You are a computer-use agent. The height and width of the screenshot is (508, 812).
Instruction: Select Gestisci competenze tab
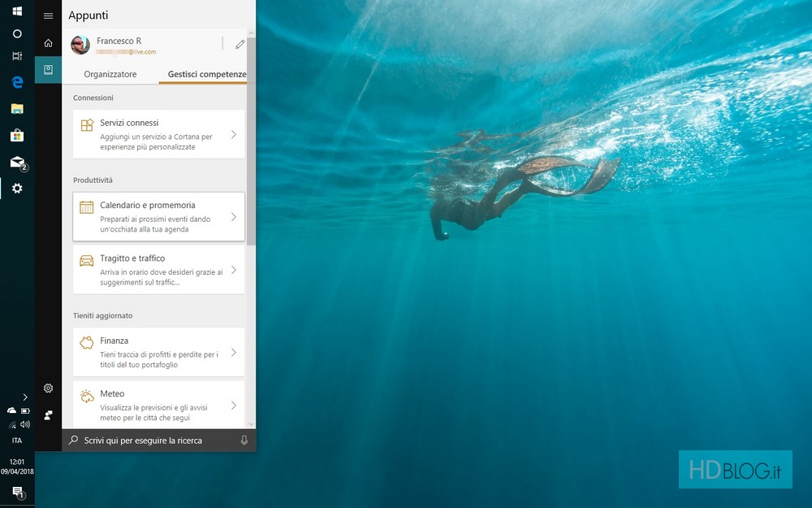coord(206,74)
